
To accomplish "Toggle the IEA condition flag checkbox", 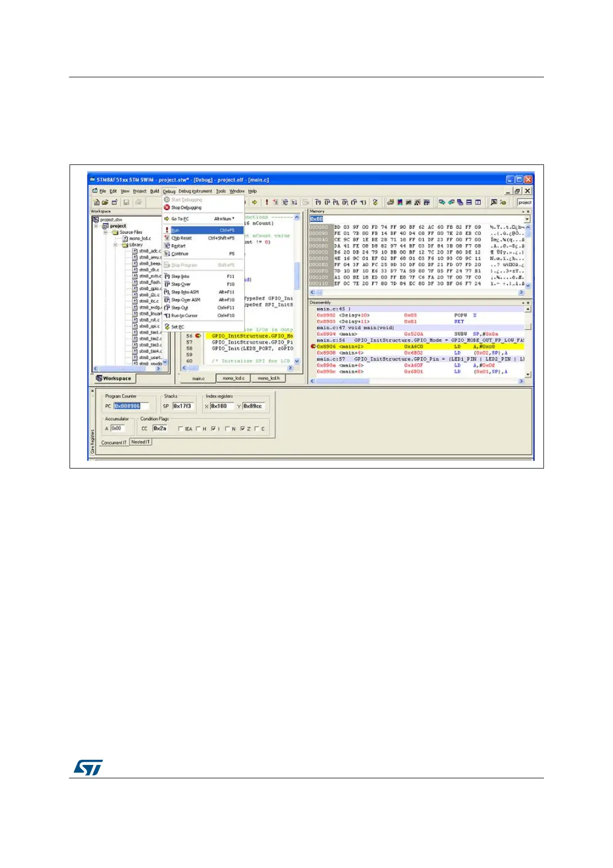I will coord(180,429).
